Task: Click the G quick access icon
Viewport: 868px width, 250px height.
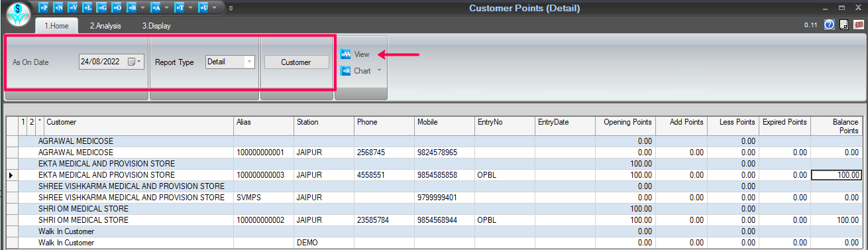Action: coord(102,8)
